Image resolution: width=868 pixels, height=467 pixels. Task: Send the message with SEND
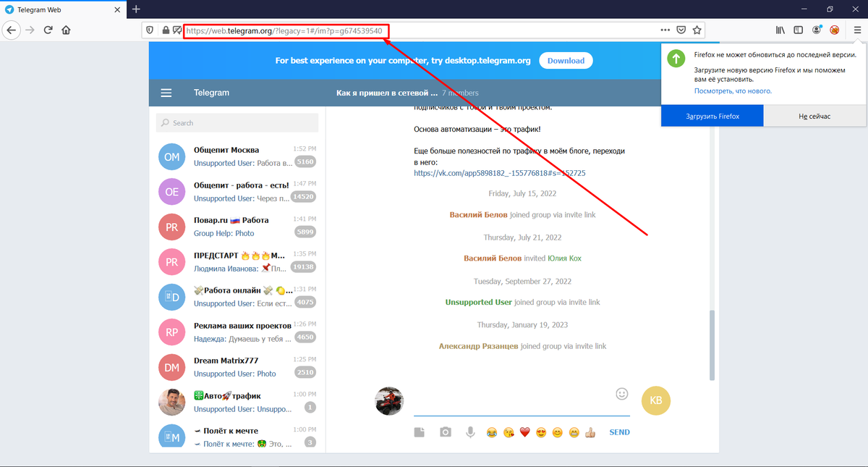(x=619, y=432)
